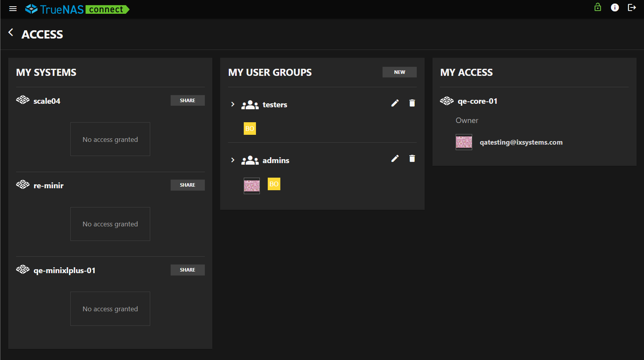Click the TrueNAS connect logo
Viewport: 644px width, 360px height.
(77, 9)
